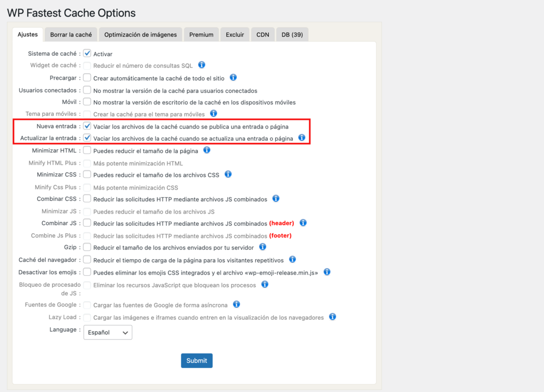The height and width of the screenshot is (392, 544).
Task: Open the DB (39) tab
Action: click(x=292, y=35)
